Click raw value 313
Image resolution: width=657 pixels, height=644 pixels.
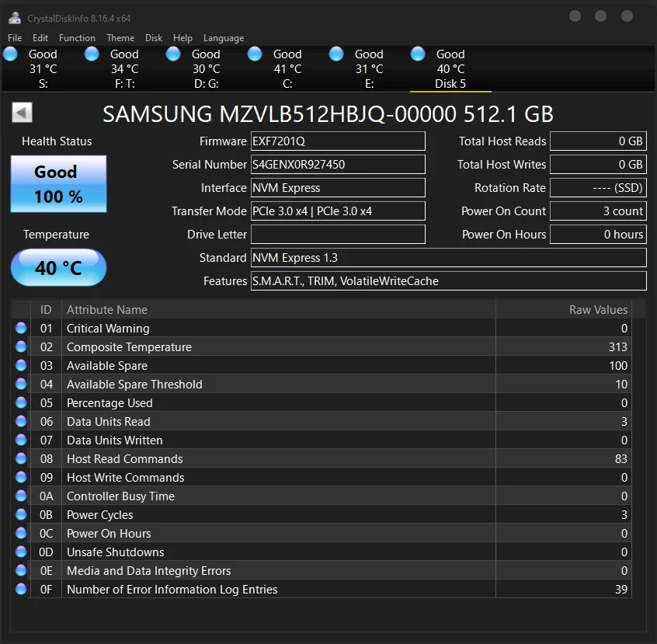click(618, 347)
